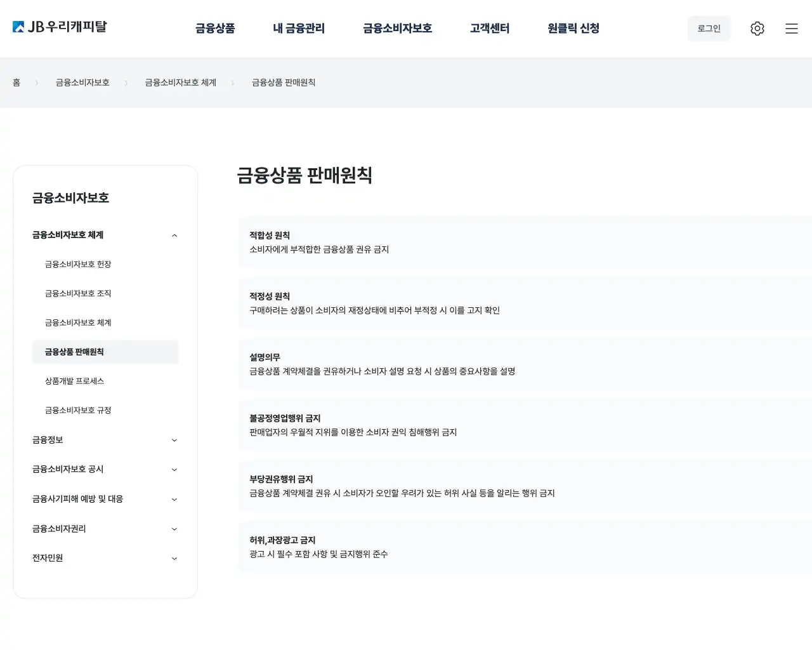This screenshot has width=812, height=650.
Task: Click text 광고 시 필수 포함 사항 및 금지행위 준수
Action: [318, 554]
